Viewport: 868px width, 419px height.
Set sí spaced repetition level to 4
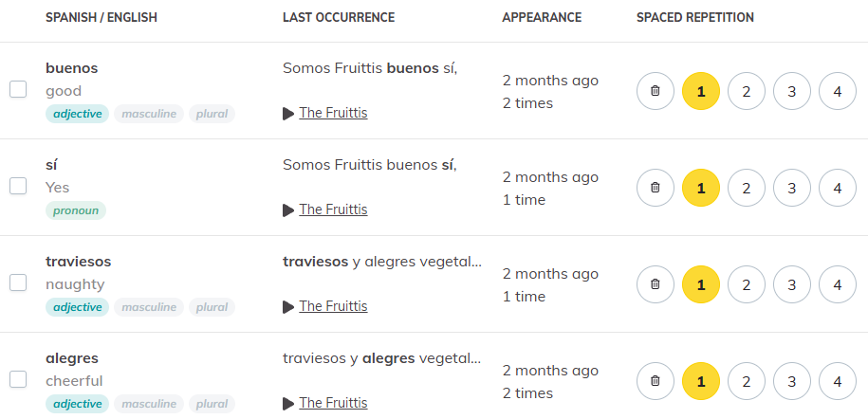pos(838,188)
